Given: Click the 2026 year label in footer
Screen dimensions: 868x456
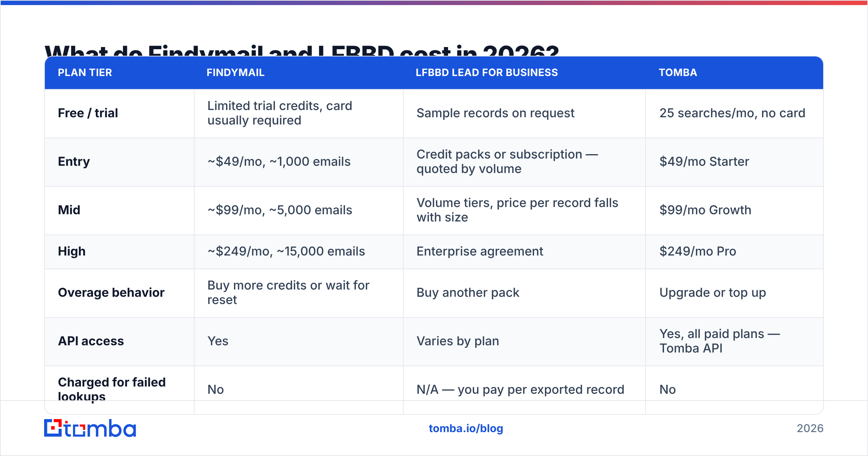Looking at the screenshot, I should pyautogui.click(x=810, y=428).
